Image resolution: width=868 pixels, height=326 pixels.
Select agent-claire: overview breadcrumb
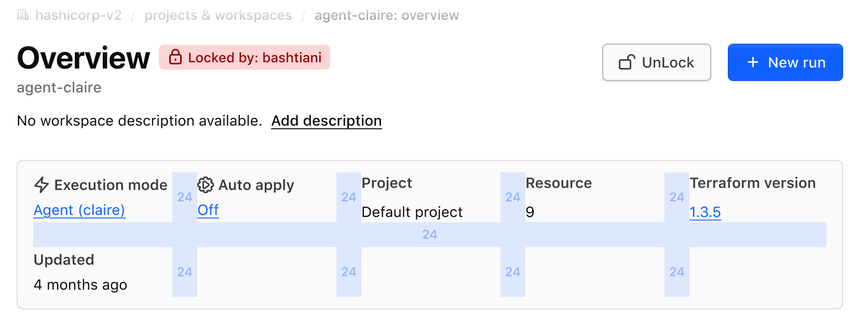pyautogui.click(x=387, y=16)
